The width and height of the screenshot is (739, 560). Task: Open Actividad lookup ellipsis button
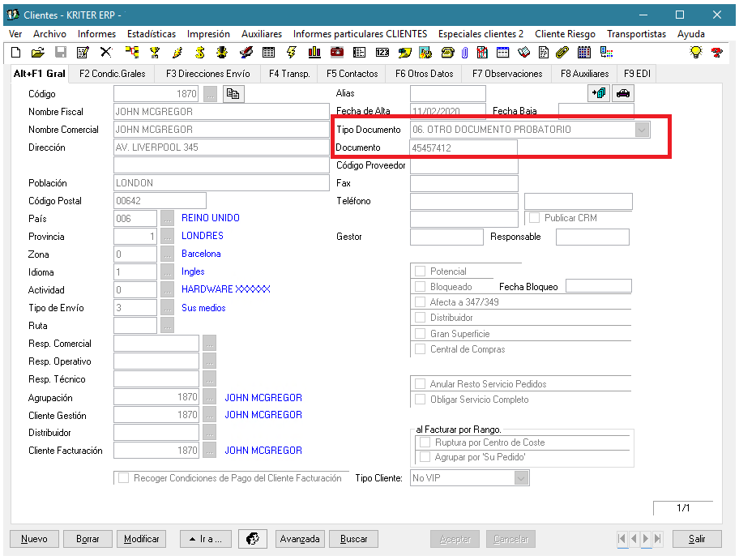click(167, 290)
